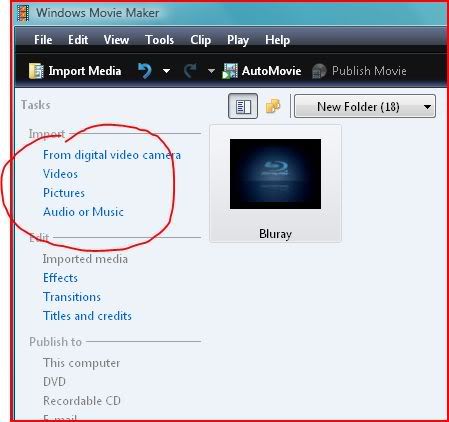This screenshot has width=449, height=422.
Task: Open the Undo history dropdown arrow
Action: (166, 71)
